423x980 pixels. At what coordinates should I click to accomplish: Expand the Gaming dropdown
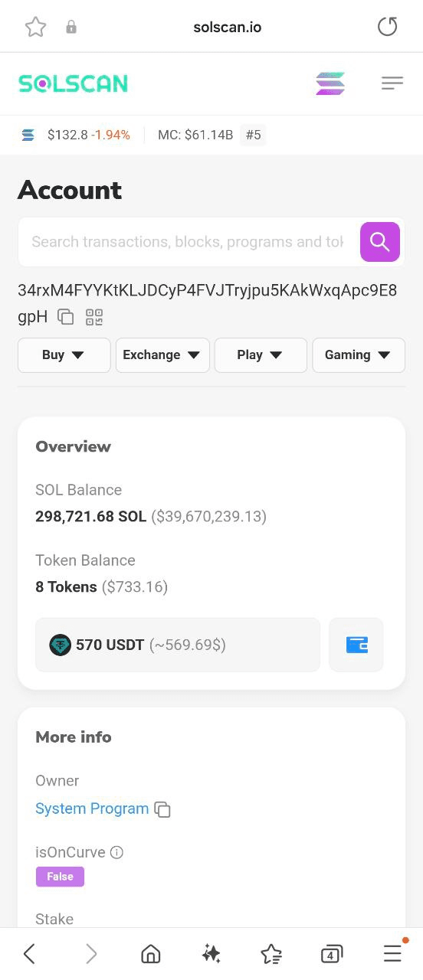click(359, 355)
